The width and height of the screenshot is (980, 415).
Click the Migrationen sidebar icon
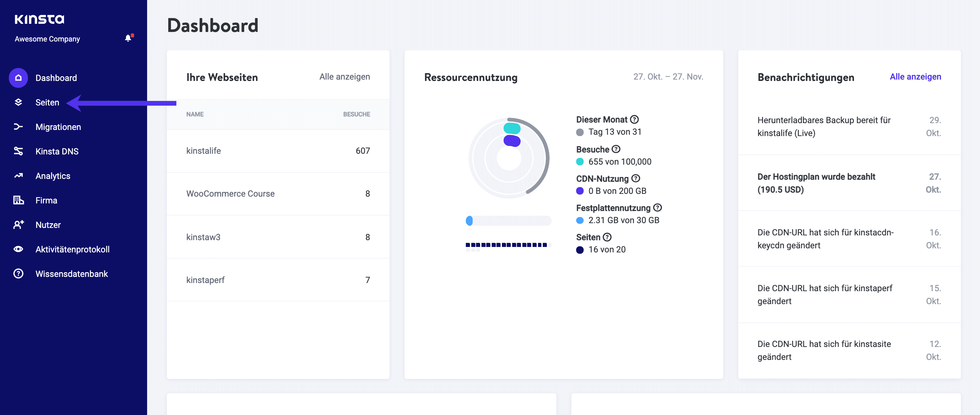(x=18, y=127)
